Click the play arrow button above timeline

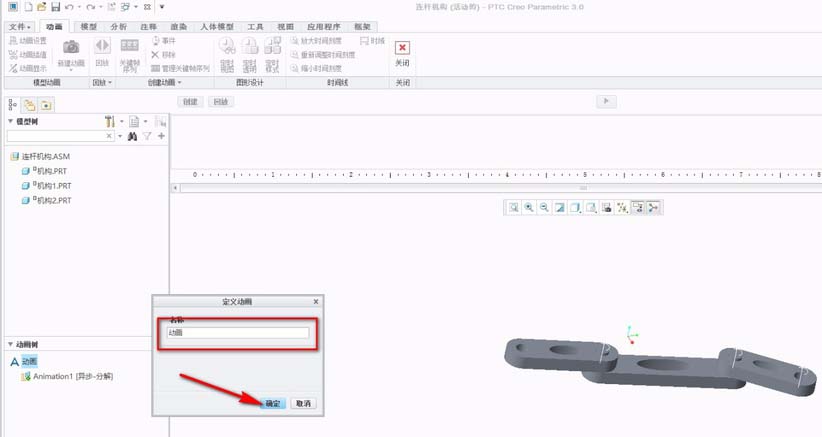coord(606,101)
